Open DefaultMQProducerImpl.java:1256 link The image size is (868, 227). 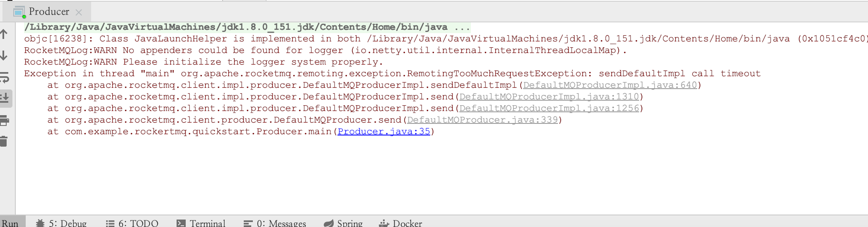point(549,109)
